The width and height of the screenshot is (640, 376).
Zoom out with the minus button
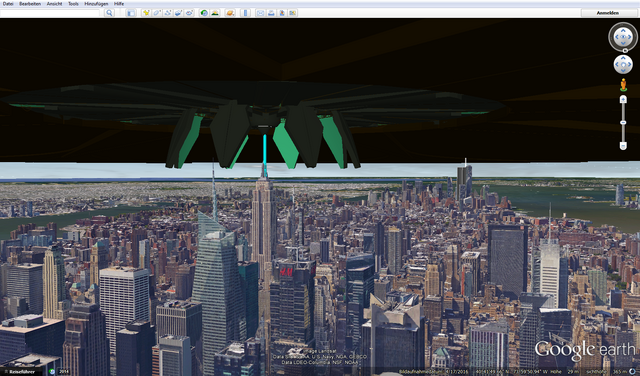tap(623, 146)
